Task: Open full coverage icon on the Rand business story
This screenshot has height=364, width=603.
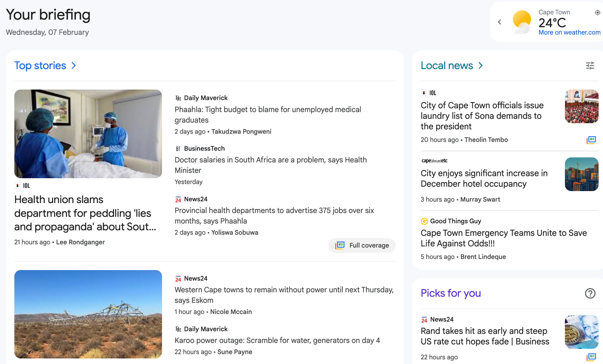Action: pyautogui.click(x=591, y=357)
